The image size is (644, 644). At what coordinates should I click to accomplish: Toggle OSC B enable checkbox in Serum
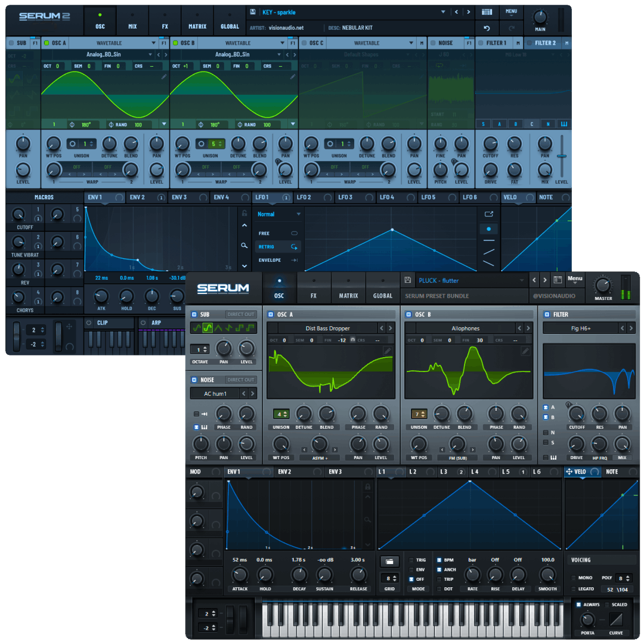(408, 314)
